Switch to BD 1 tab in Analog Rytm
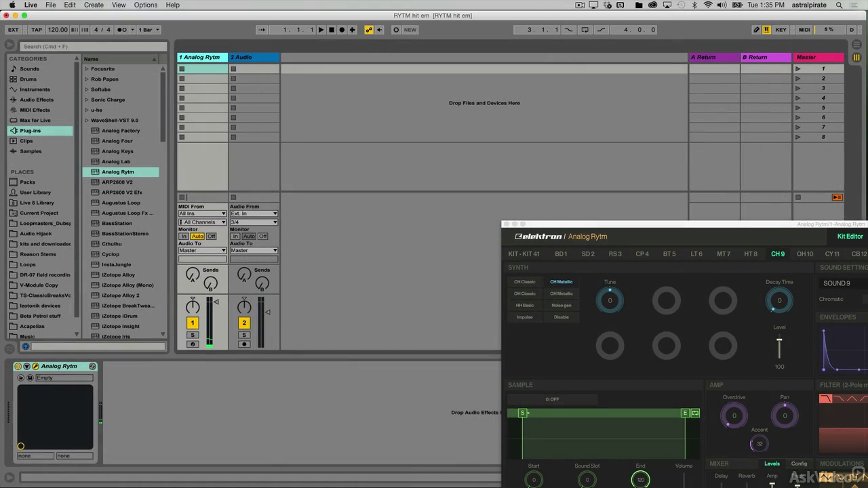This screenshot has height=488, width=868. click(x=561, y=254)
